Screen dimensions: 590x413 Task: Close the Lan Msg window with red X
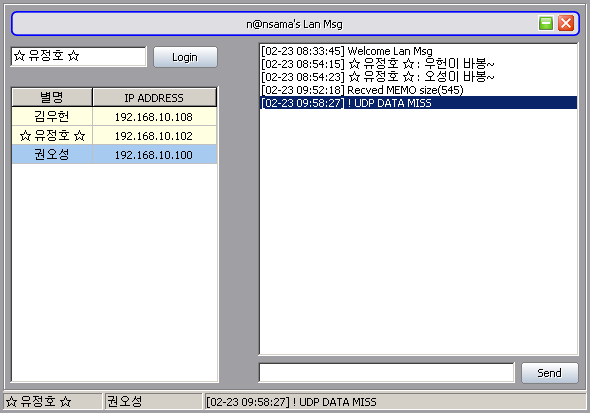pyautogui.click(x=566, y=23)
